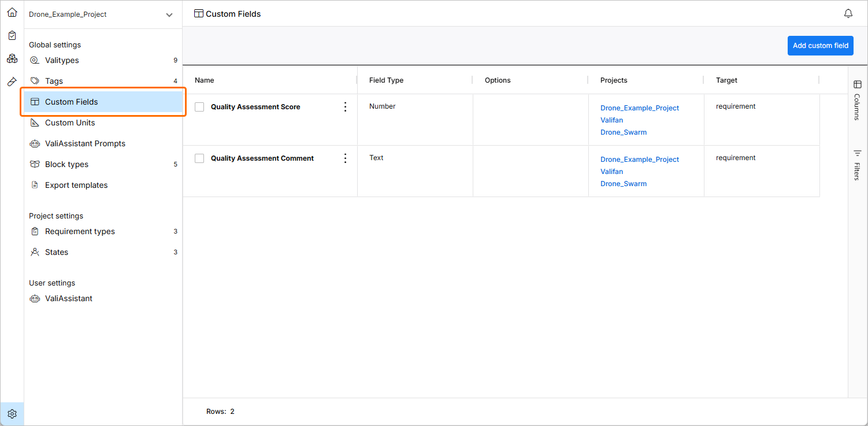
Task: Open the blocks cubes icon in rail
Action: click(x=12, y=58)
